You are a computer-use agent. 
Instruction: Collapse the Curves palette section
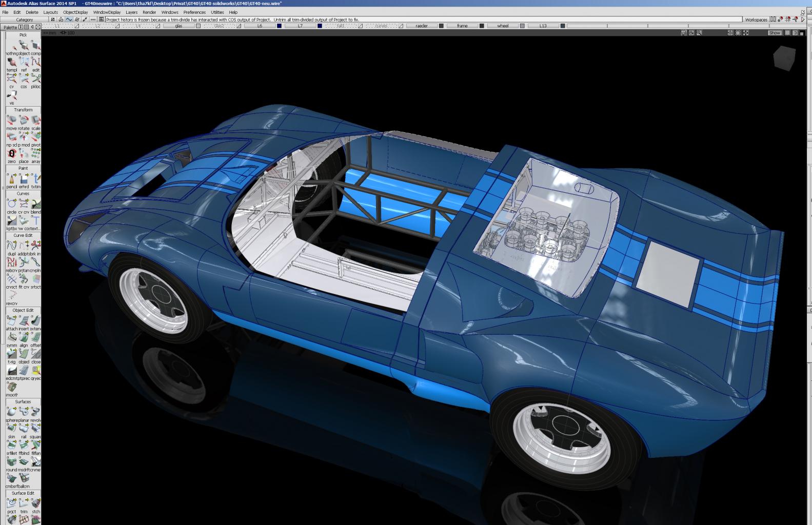coord(23,193)
